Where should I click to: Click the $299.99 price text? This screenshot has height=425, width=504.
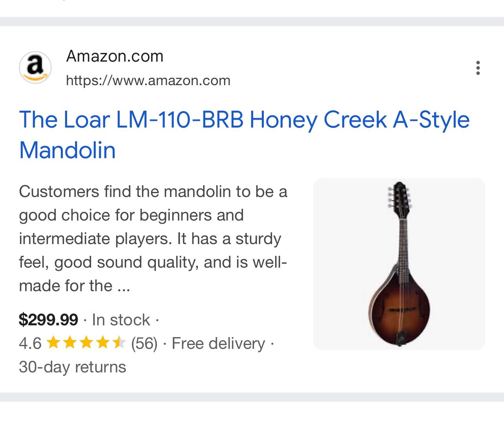pyautogui.click(x=48, y=320)
